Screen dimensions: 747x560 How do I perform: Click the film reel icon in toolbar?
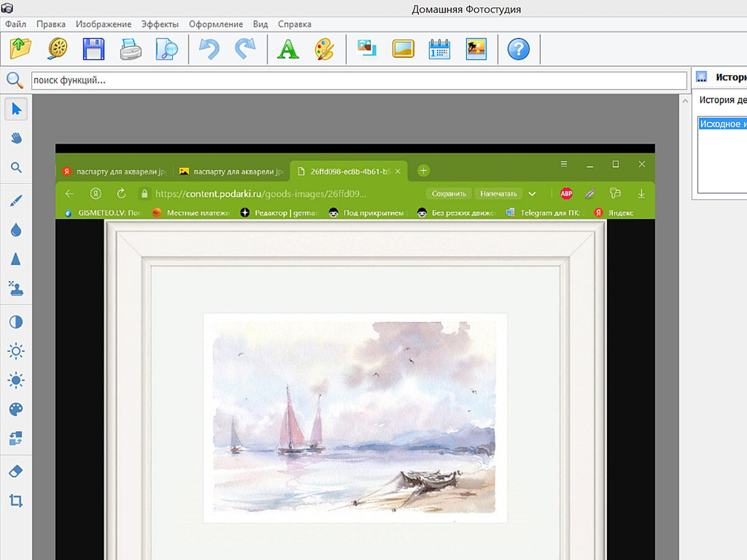coord(57,49)
